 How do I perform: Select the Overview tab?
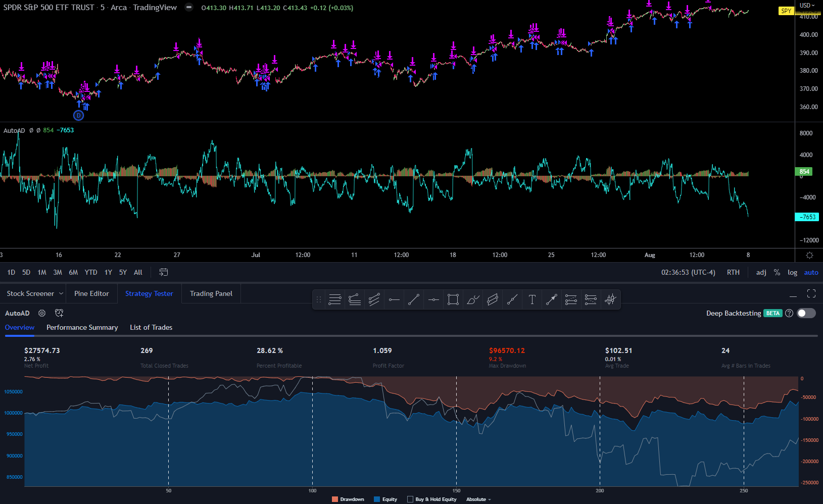click(20, 327)
